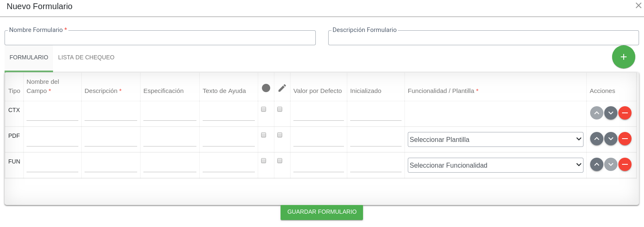Remove the PDF row
Viewport: 644px width, 227px height.
[625, 139]
